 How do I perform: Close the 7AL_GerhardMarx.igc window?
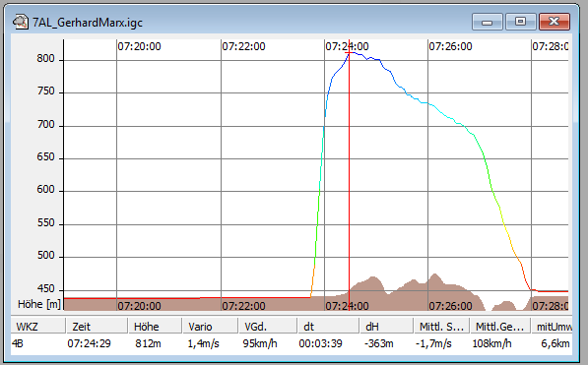[x=555, y=22]
